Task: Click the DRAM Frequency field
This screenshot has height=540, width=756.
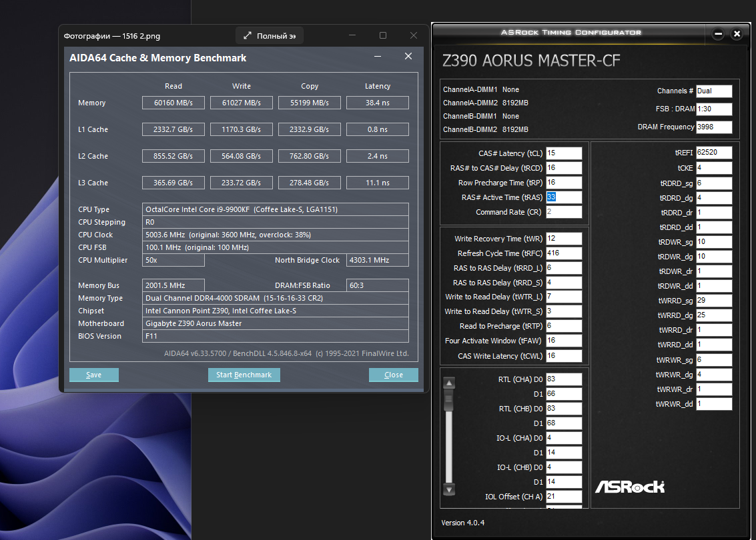Action: 714,127
